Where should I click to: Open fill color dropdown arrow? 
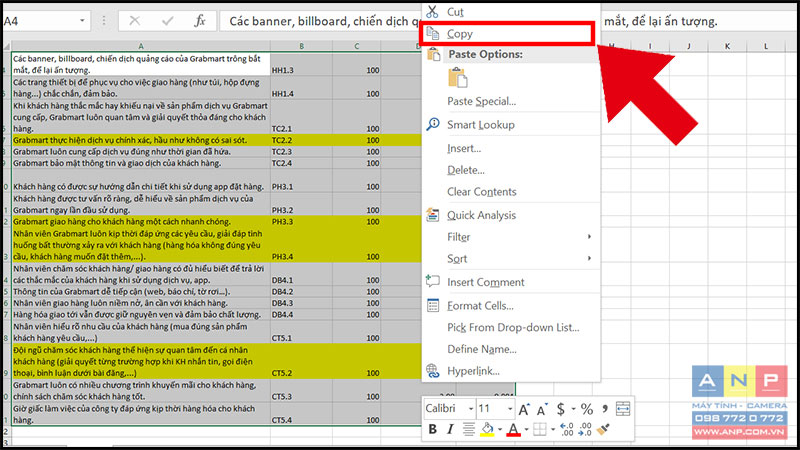click(499, 430)
